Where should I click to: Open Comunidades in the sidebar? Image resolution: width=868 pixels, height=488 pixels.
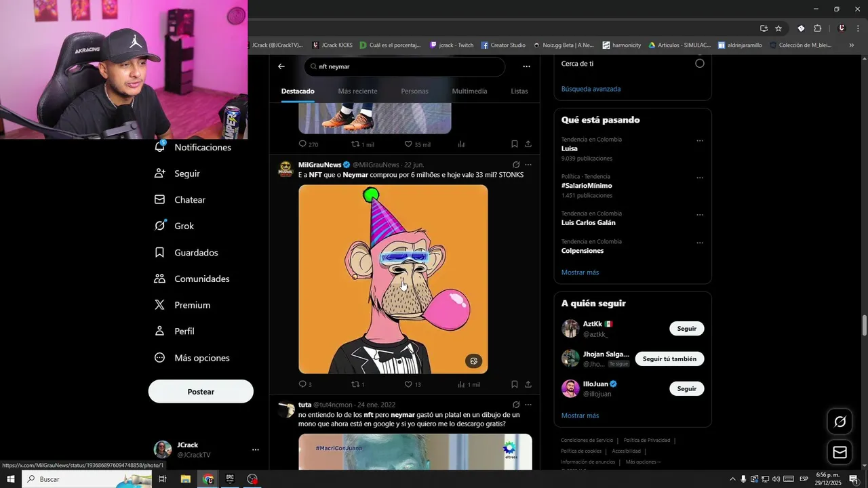click(192, 279)
